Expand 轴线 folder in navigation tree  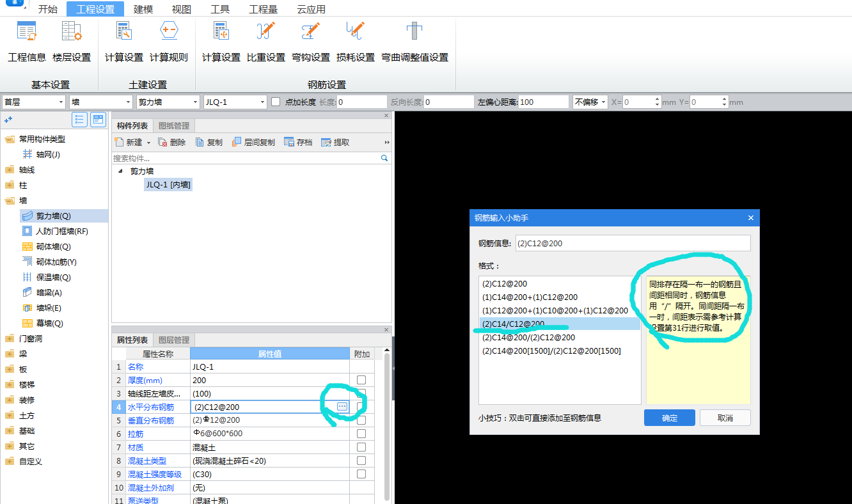coord(10,169)
